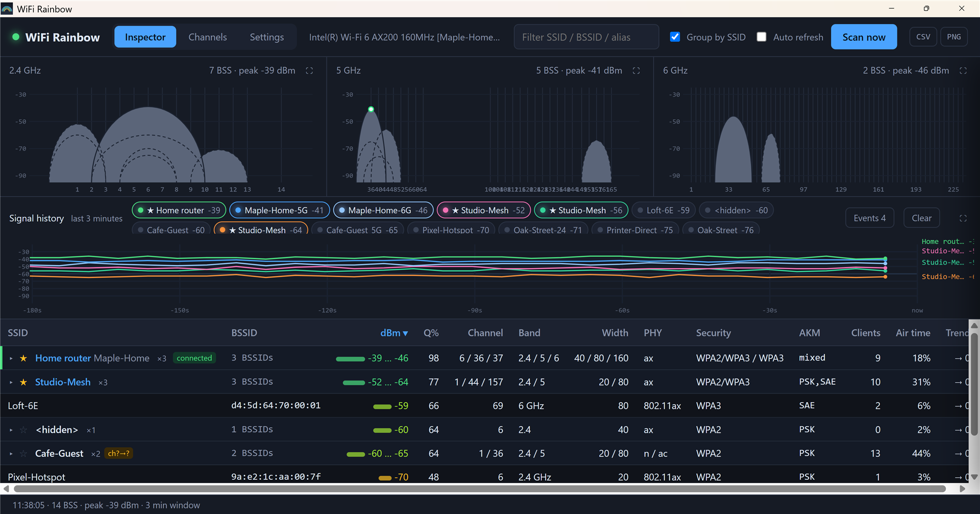
Task: Star the Cafe-Guest network row
Action: (23, 454)
